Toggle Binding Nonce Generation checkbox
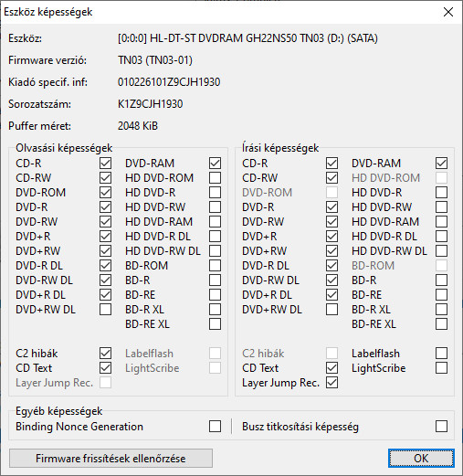 point(215,427)
